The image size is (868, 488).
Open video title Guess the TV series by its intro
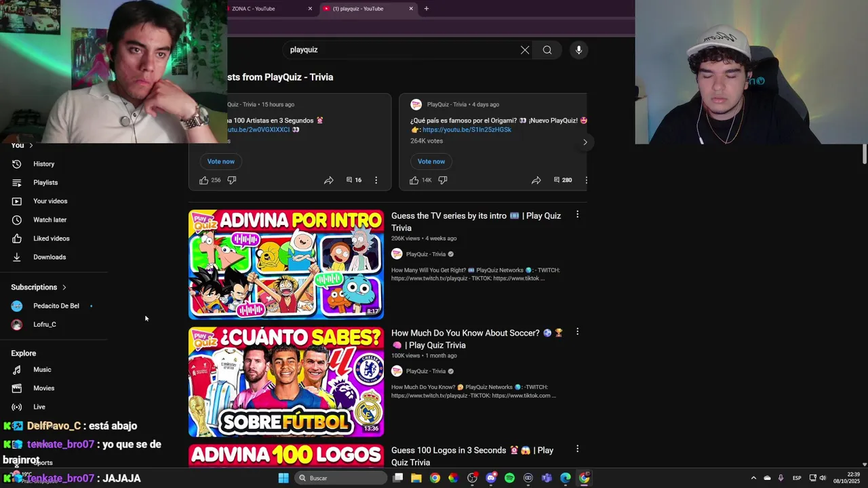click(x=476, y=222)
